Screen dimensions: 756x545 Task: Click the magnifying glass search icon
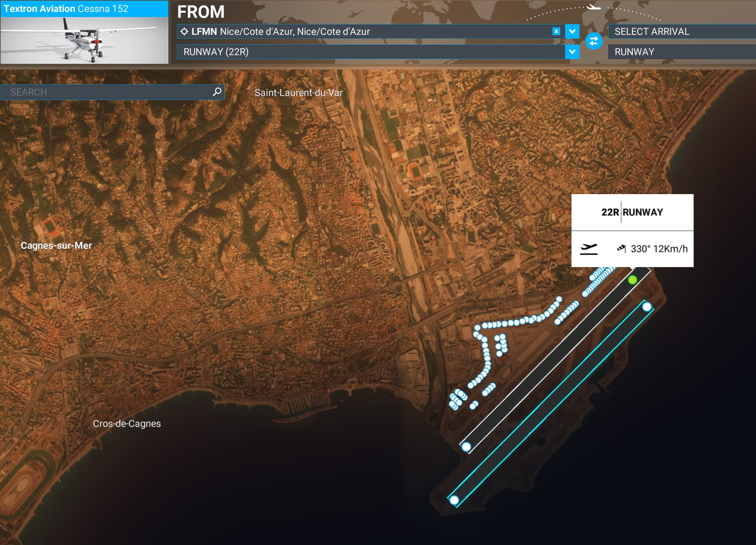217,92
